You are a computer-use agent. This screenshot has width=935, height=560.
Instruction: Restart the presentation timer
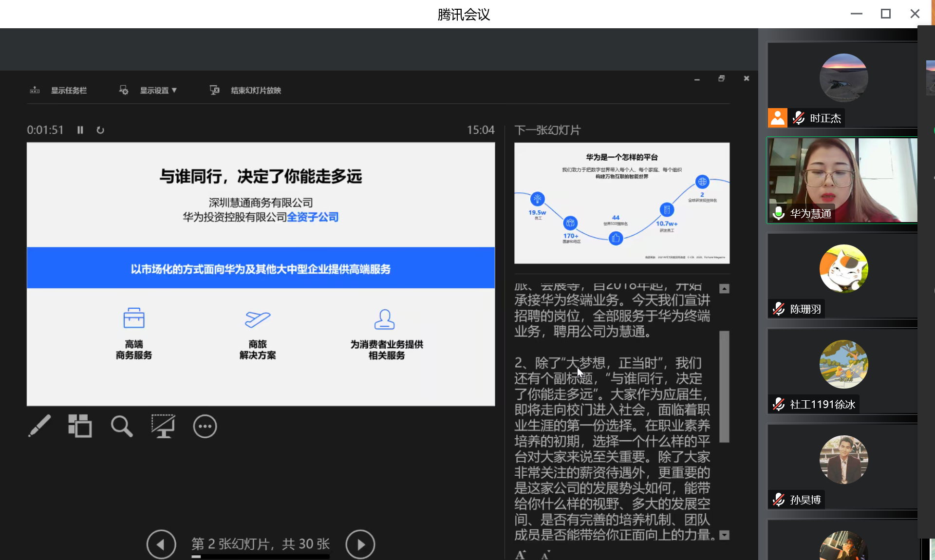[100, 130]
